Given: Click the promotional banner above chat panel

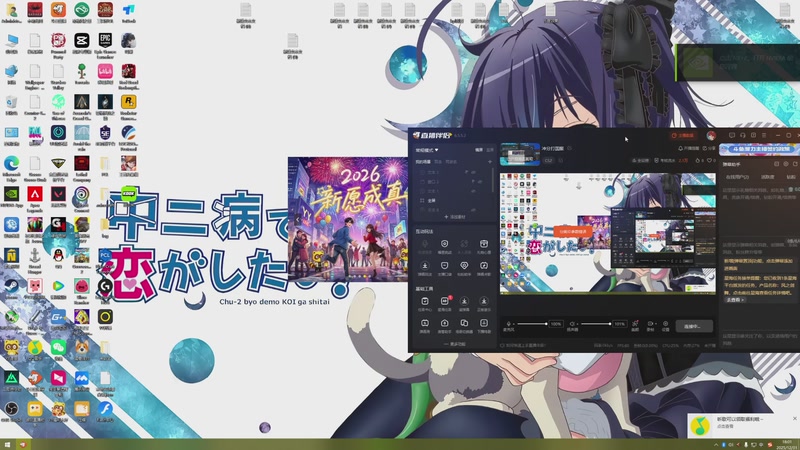Looking at the screenshot, I should click(759, 149).
